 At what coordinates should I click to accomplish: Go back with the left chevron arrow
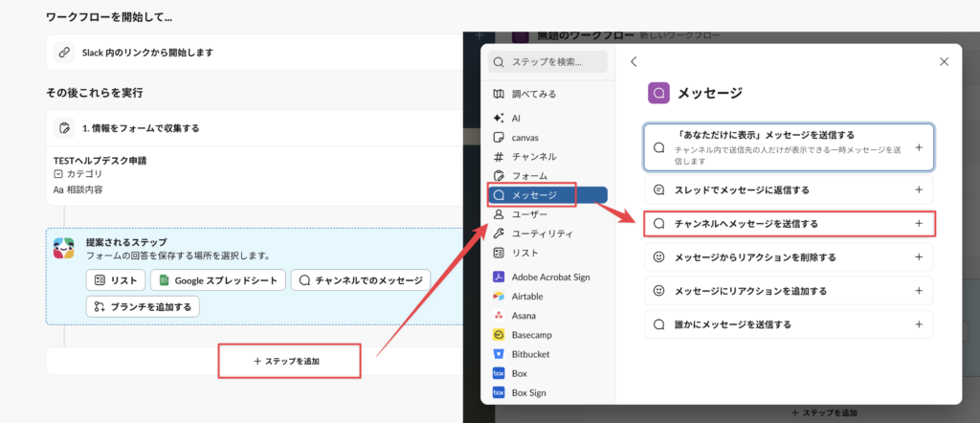point(634,61)
